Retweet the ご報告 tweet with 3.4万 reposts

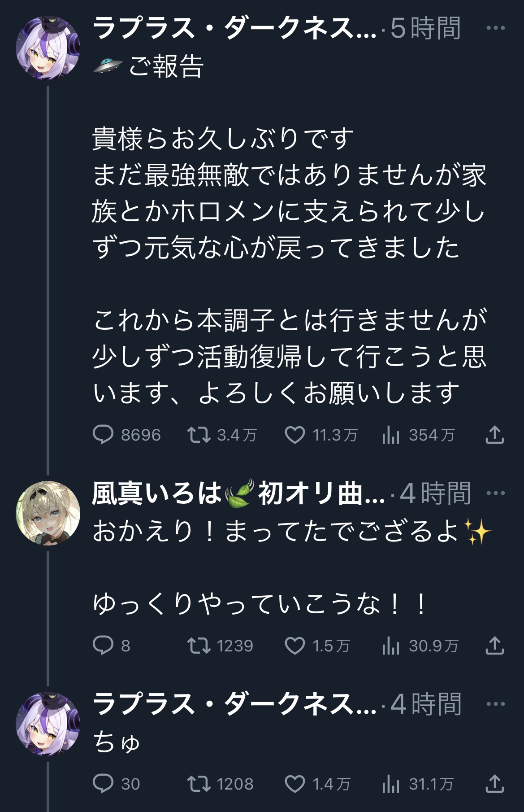(x=199, y=435)
